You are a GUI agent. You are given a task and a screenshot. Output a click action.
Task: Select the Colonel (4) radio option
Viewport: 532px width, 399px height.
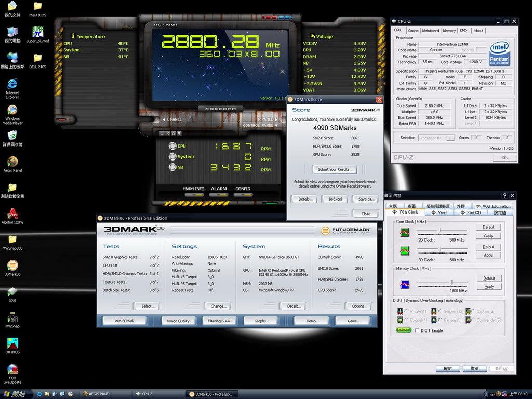point(406,320)
